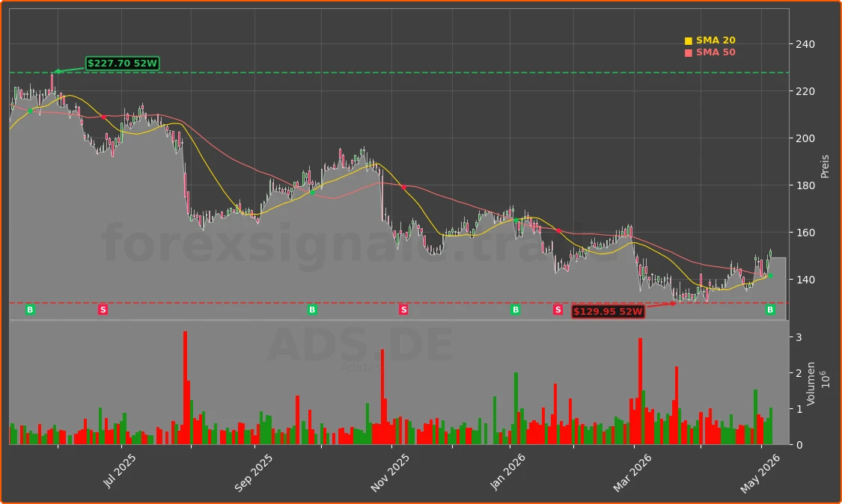Image resolution: width=842 pixels, height=504 pixels.
Task: Click the Volumen axis title
Action: [x=811, y=383]
